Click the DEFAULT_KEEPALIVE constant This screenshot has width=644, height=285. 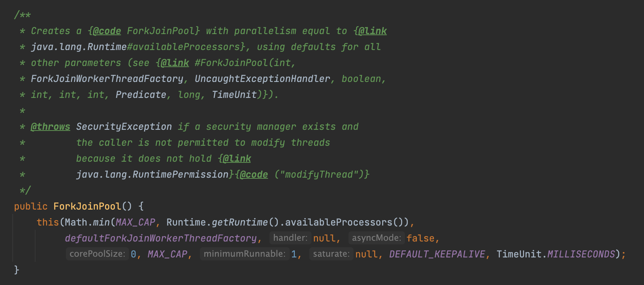click(437, 254)
